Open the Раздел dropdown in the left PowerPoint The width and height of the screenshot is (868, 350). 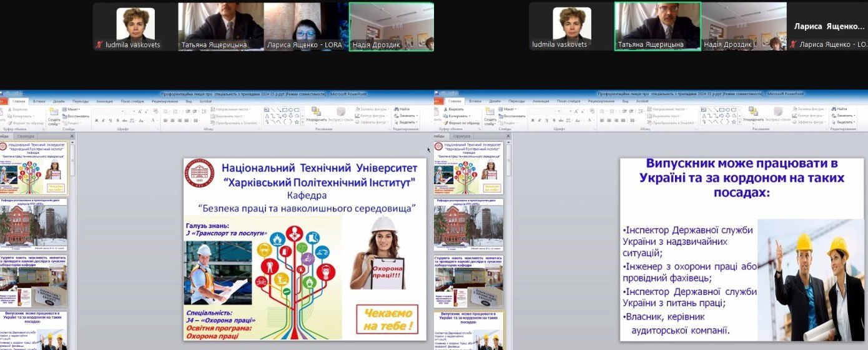(72, 123)
